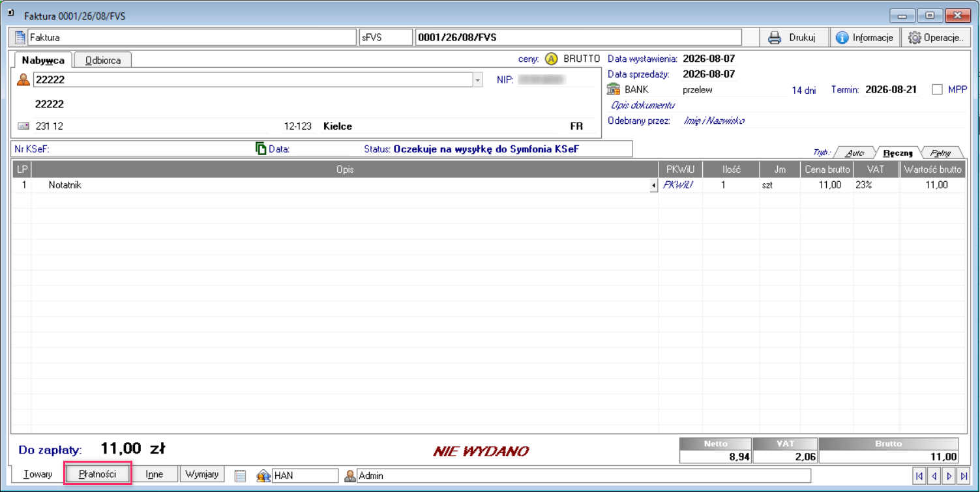The width and height of the screenshot is (980, 492).
Task: Click the przelew payment method
Action: point(698,90)
